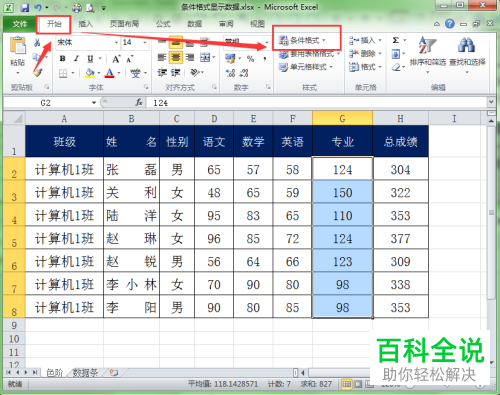This screenshot has height=395, width=500.
Task: Toggle middle vertical align button
Action: point(176,42)
